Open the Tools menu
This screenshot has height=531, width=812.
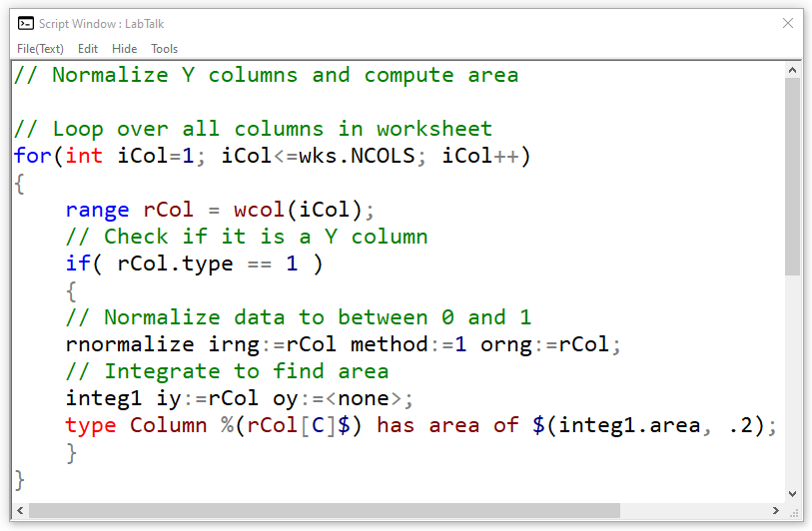point(165,48)
